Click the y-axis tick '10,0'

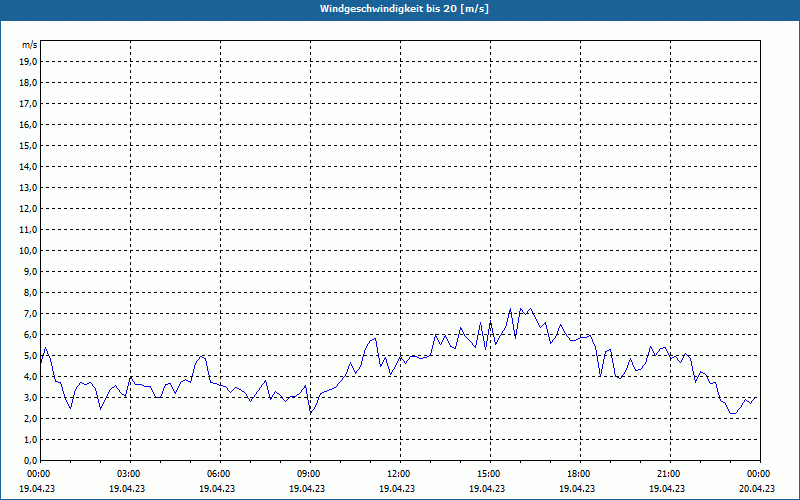click(28, 251)
